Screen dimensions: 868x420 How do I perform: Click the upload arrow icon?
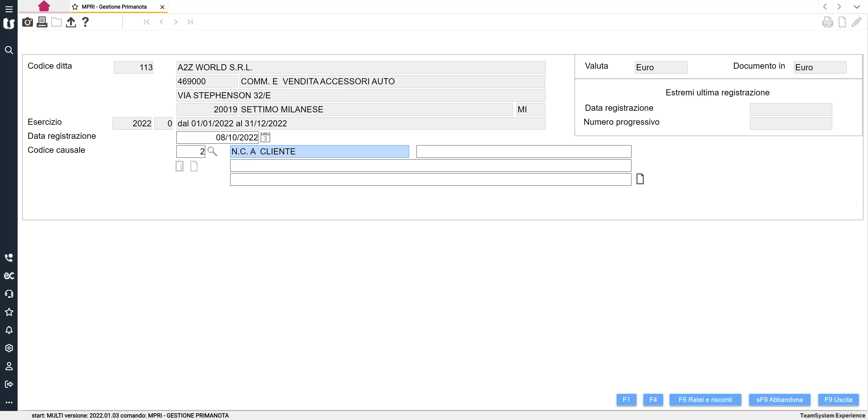(x=71, y=22)
